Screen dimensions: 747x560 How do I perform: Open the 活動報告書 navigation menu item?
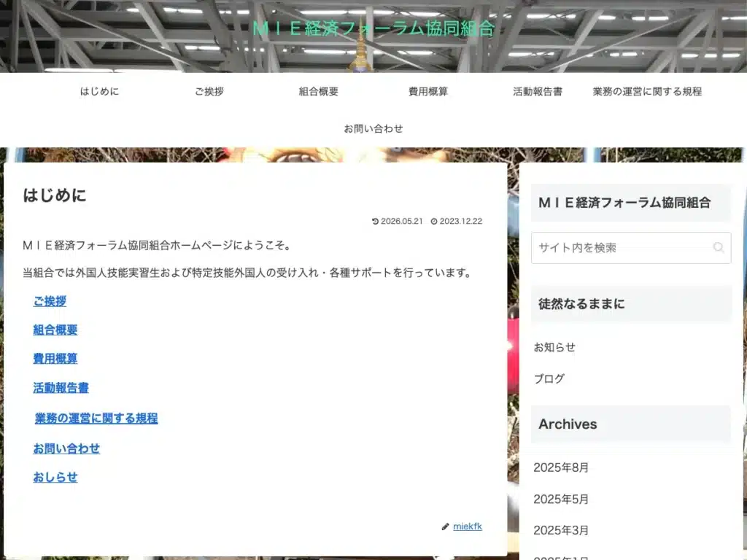click(538, 91)
